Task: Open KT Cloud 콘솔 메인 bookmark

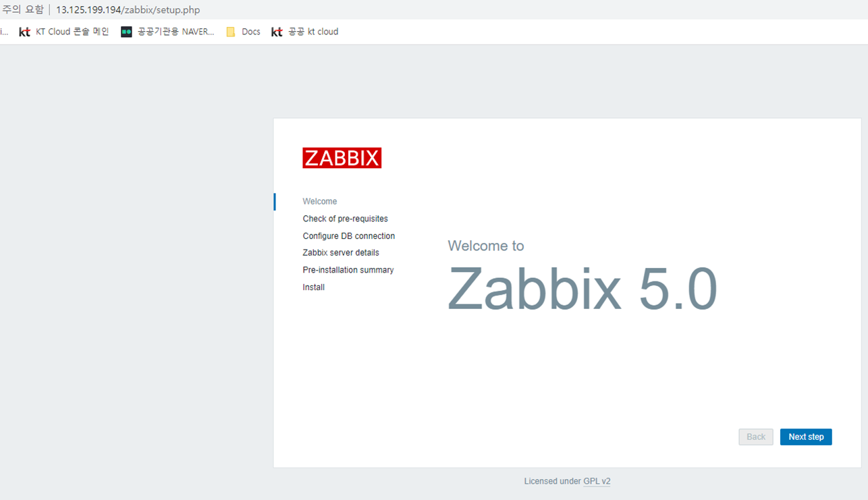Action: coord(63,32)
